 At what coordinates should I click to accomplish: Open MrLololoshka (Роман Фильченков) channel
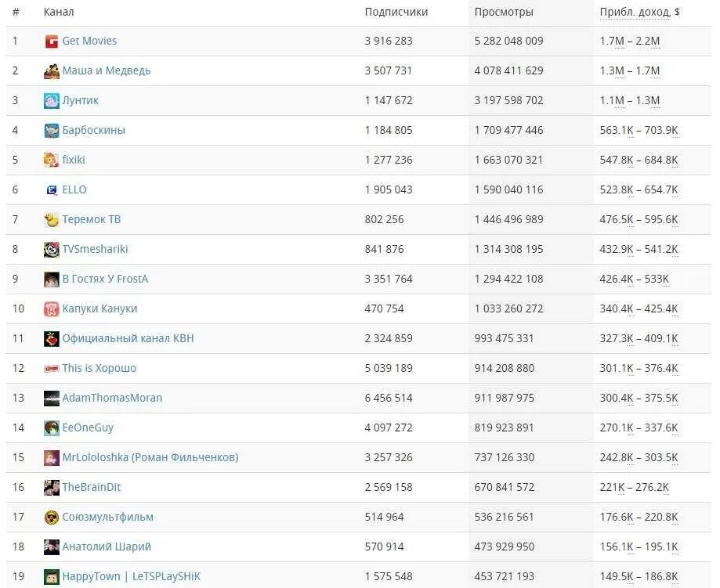[150, 458]
